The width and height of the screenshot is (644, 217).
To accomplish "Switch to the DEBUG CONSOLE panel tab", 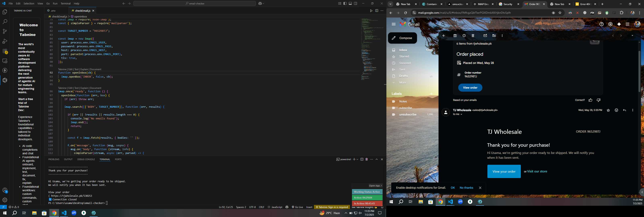I will [x=86, y=159].
